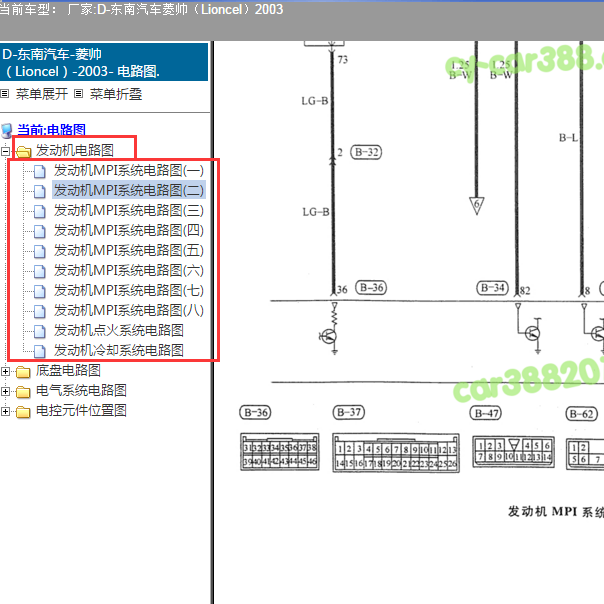
Task: Open 发动机MPI系统电路图(六)
Action: point(129,270)
